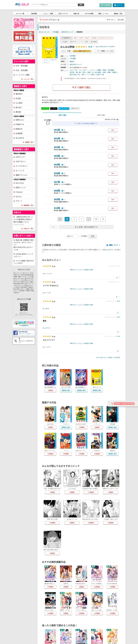This screenshot has height=644, width=138.
Task: Click ONE PIECE cover thumbnail
Action: 50,414
